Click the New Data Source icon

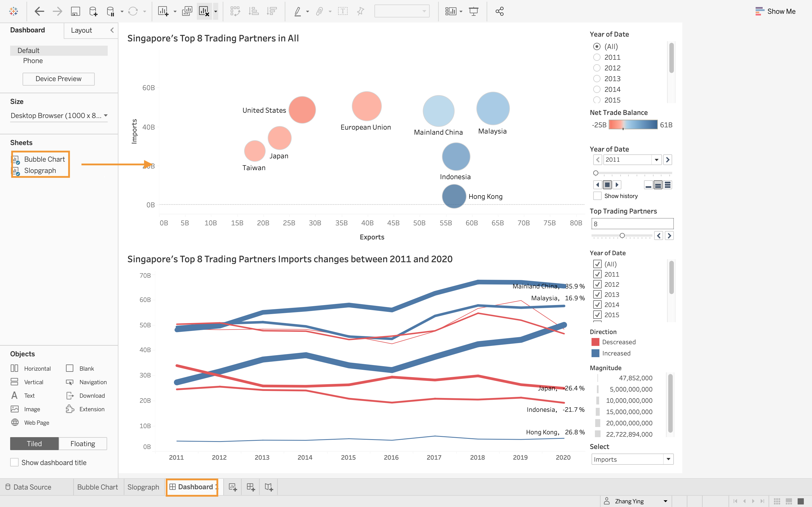[x=93, y=11]
